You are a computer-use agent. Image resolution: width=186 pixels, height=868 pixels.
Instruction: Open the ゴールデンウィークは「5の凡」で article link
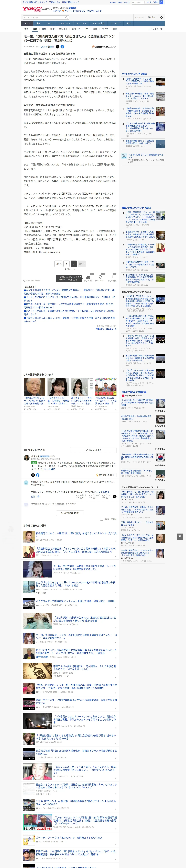(x=69, y=837)
